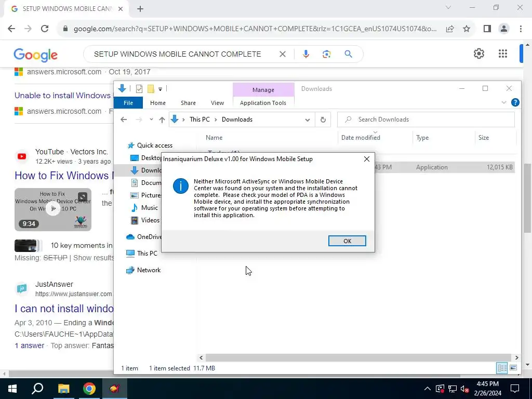Click New folder icon in quick access toolbar

[x=151, y=89]
